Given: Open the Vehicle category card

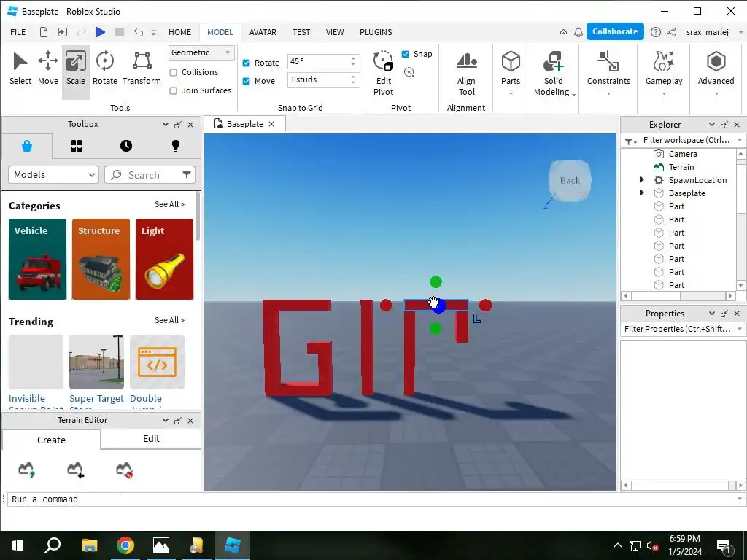Looking at the screenshot, I should [38, 260].
